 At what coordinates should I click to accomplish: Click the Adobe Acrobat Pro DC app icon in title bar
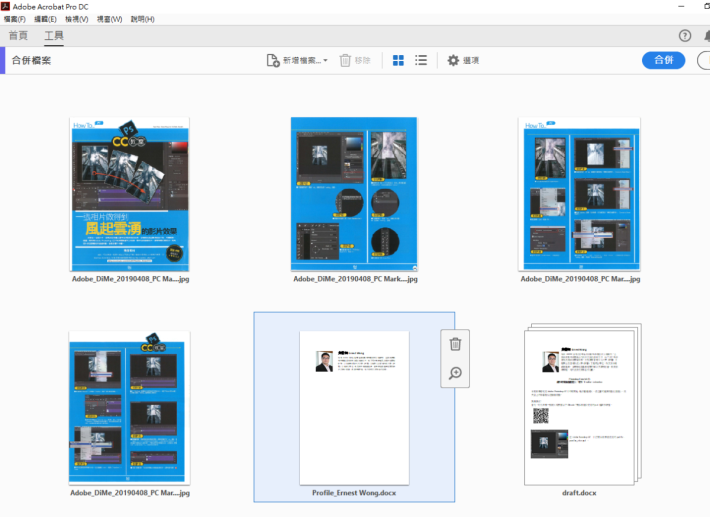pos(5,6)
